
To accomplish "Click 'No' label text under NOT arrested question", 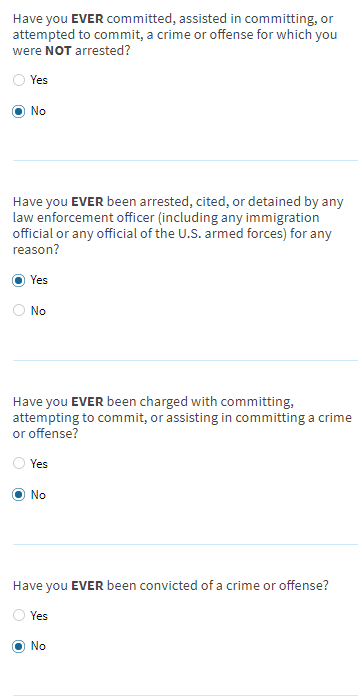I will 38,111.
